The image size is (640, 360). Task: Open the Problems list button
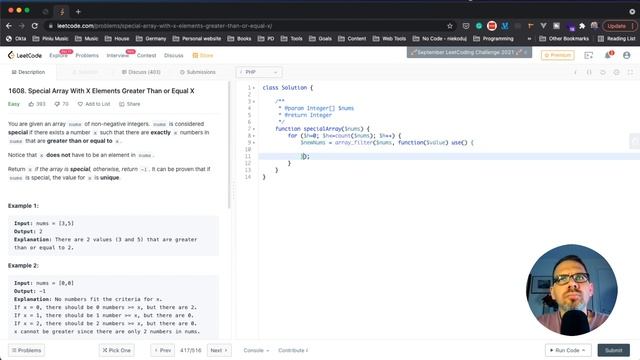click(x=27, y=350)
